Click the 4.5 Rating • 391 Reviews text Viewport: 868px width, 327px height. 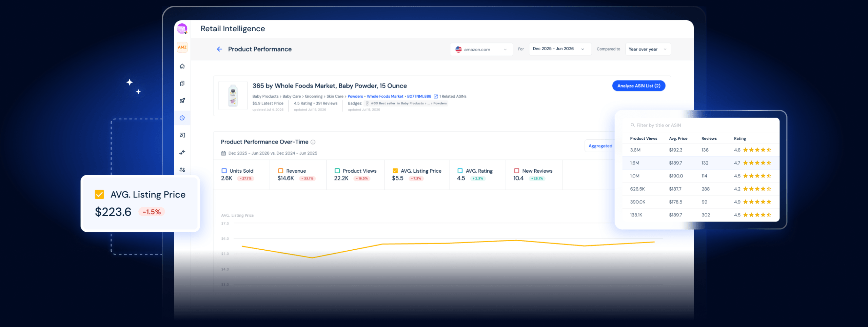(x=316, y=103)
